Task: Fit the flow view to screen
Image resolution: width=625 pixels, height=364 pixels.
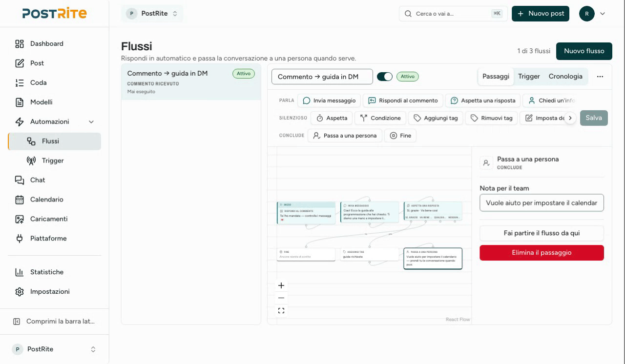Action: (281, 311)
